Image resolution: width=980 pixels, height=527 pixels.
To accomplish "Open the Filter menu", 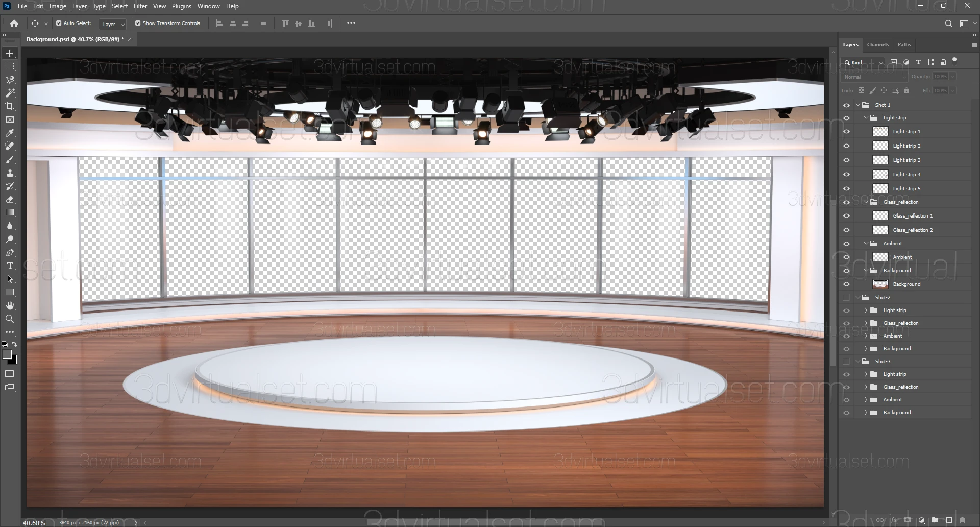I will (x=140, y=6).
